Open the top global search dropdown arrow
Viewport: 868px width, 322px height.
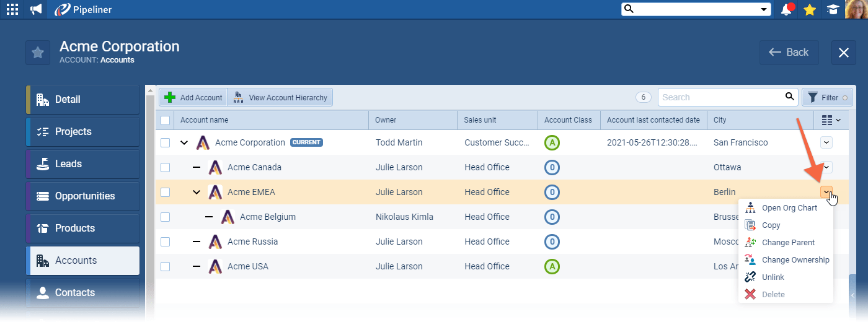(x=763, y=9)
